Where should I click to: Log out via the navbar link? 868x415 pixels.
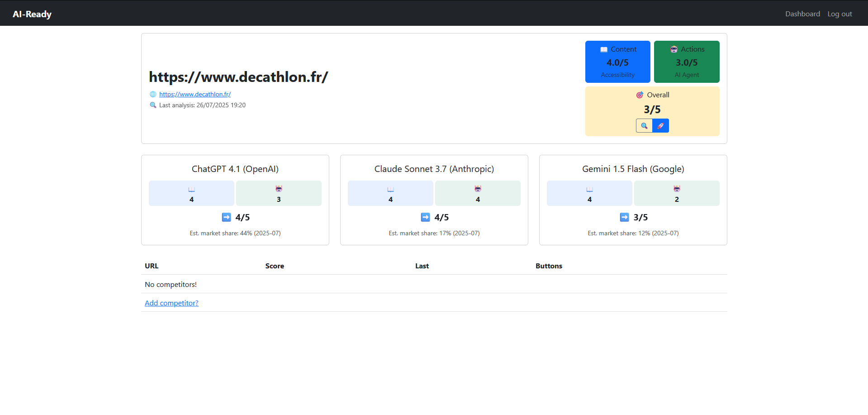(840, 14)
